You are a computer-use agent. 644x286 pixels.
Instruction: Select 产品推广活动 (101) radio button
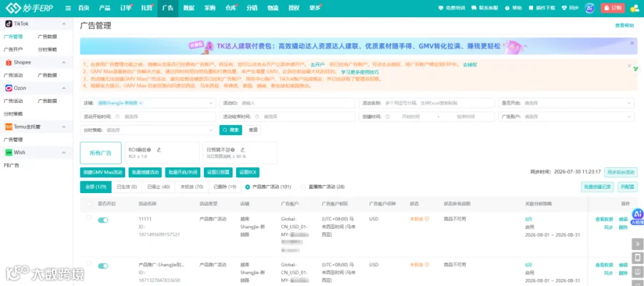click(248, 187)
